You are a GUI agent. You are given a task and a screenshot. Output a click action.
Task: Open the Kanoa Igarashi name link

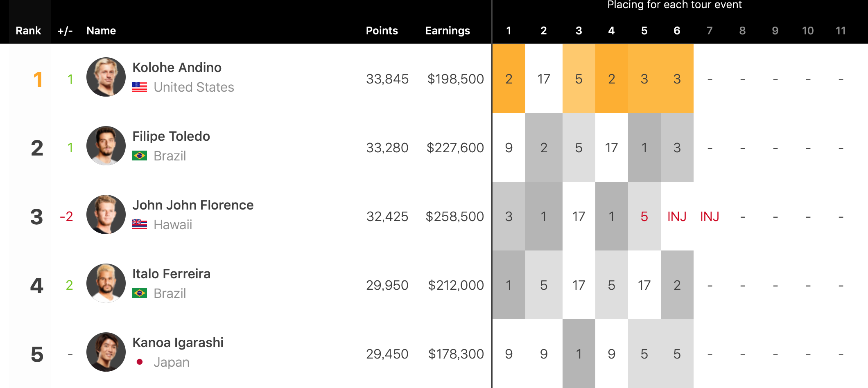coord(178,343)
